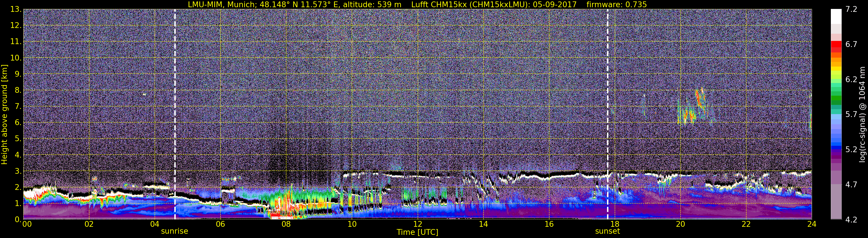Click the time axis tick label 12

coord(417,224)
